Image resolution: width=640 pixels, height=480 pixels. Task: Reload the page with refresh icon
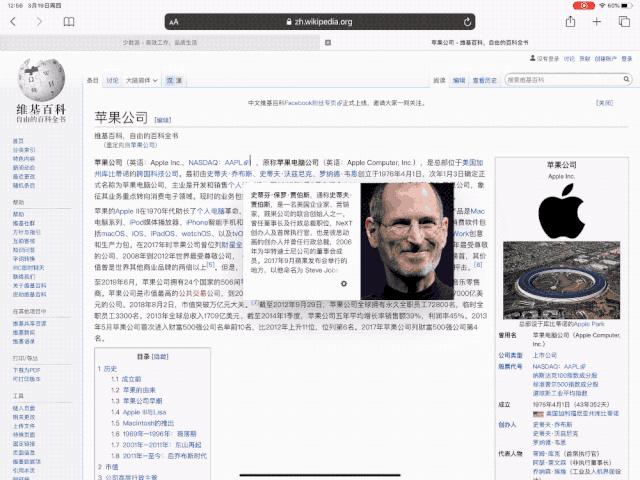(467, 22)
